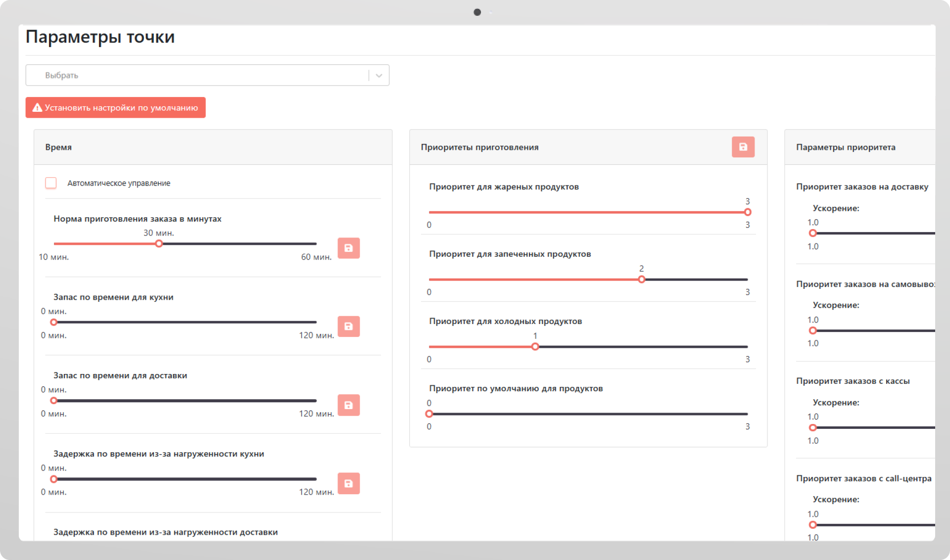Click baked products priority slider handle
Viewport: 950px width, 560px height.
click(641, 280)
